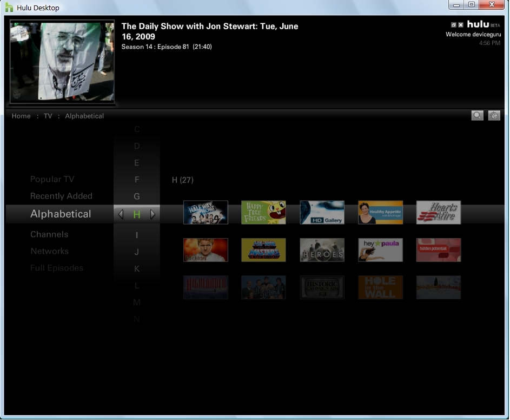This screenshot has height=420, width=510.
Task: Open Holiday Kitchens thumbnail
Action: click(439, 287)
